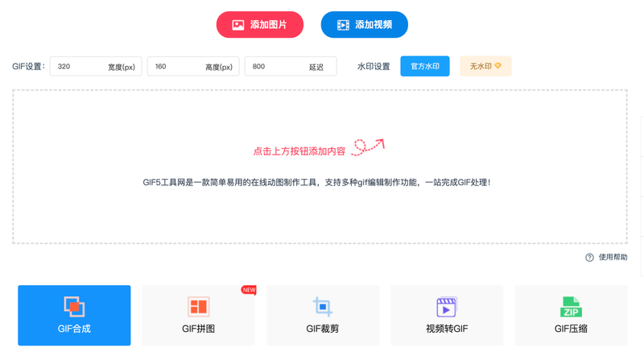Click the 点击上方按钮添加内容 hint text
Image resolution: width=644 pixels, height=356 pixels.
pos(299,151)
